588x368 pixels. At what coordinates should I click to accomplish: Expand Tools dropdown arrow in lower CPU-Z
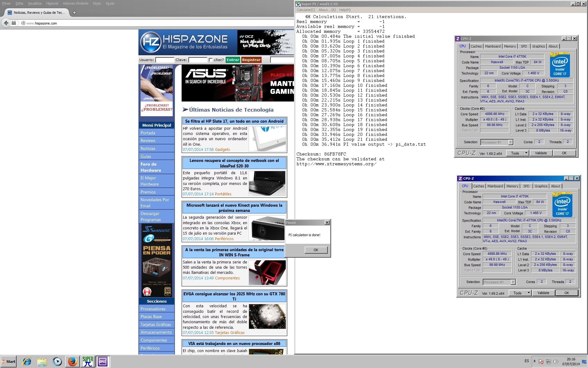tap(529, 293)
